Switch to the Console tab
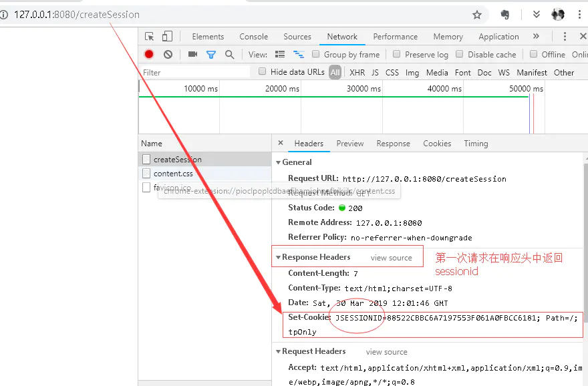Screen dimensions: 588x386 coord(253,37)
